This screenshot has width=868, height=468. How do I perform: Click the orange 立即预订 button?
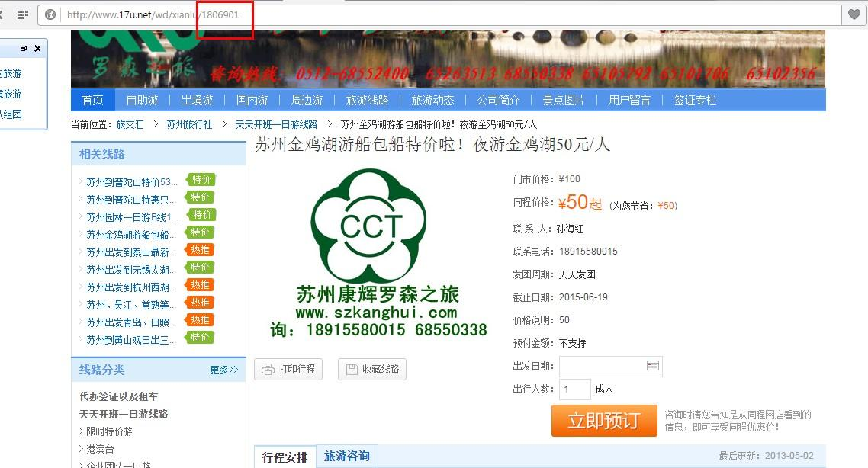(604, 421)
